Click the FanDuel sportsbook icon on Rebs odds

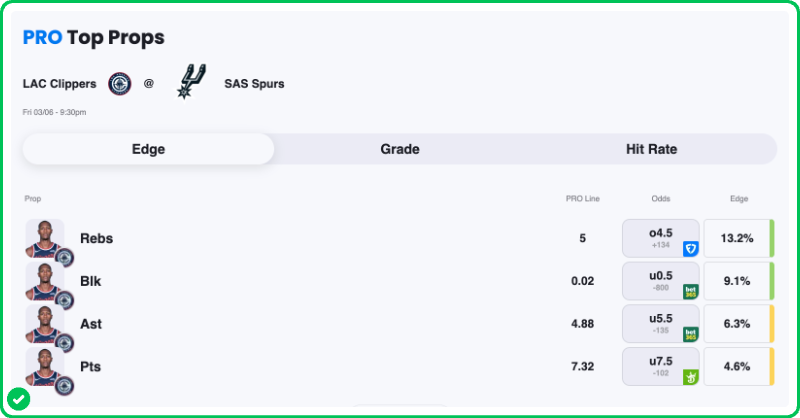[x=690, y=248]
